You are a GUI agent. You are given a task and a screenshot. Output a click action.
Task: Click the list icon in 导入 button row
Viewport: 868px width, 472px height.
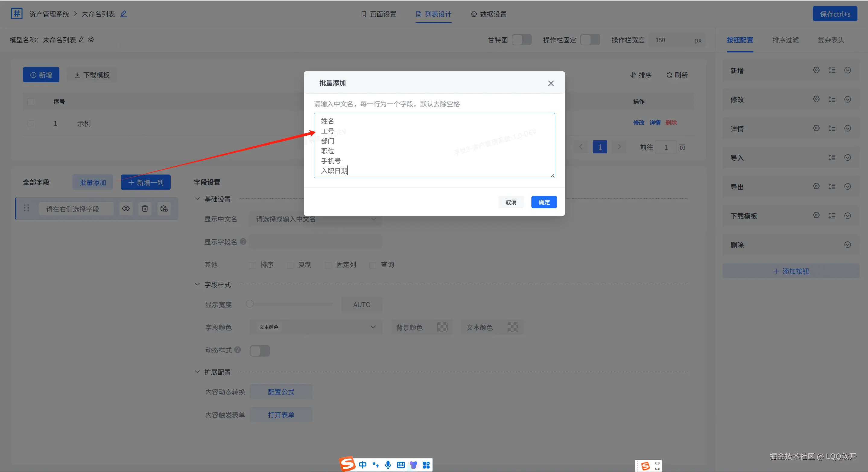tap(832, 158)
